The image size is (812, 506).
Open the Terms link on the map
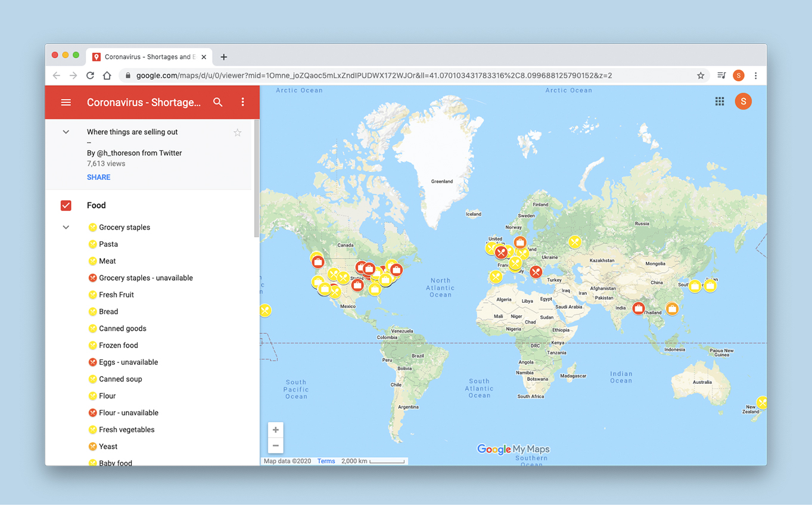pyautogui.click(x=326, y=461)
